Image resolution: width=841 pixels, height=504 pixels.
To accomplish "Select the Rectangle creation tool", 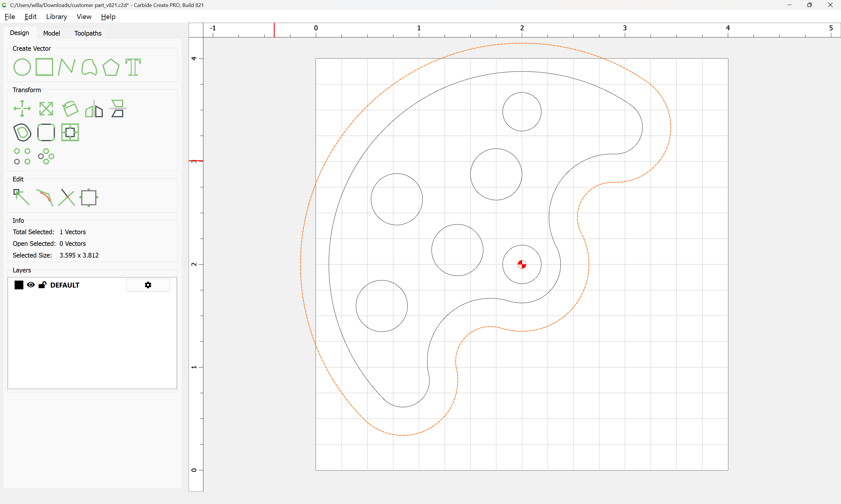I will click(x=44, y=67).
